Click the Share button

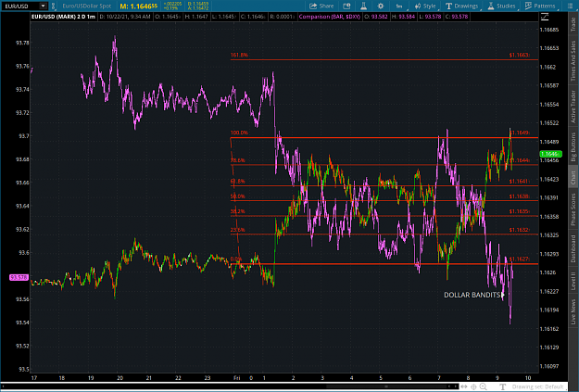(321, 6)
